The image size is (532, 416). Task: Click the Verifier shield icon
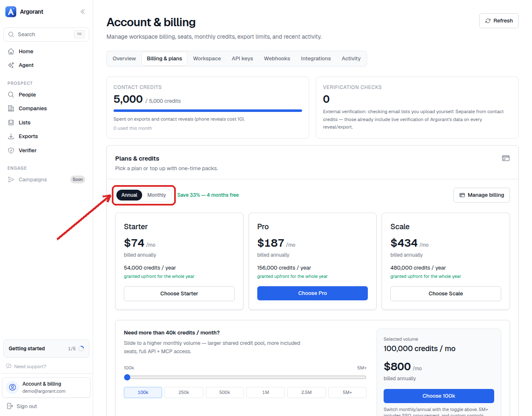pos(11,151)
